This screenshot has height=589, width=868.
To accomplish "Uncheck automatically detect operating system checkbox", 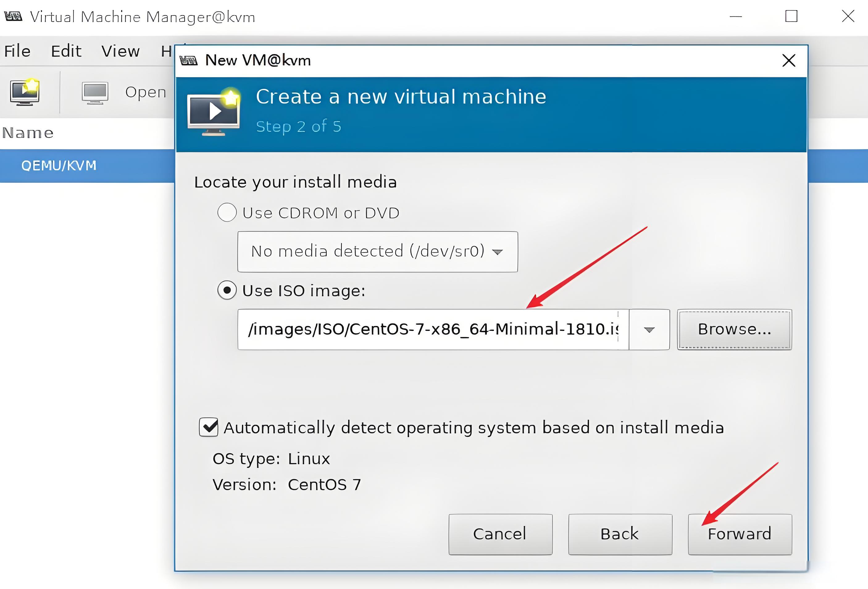I will pyautogui.click(x=208, y=427).
